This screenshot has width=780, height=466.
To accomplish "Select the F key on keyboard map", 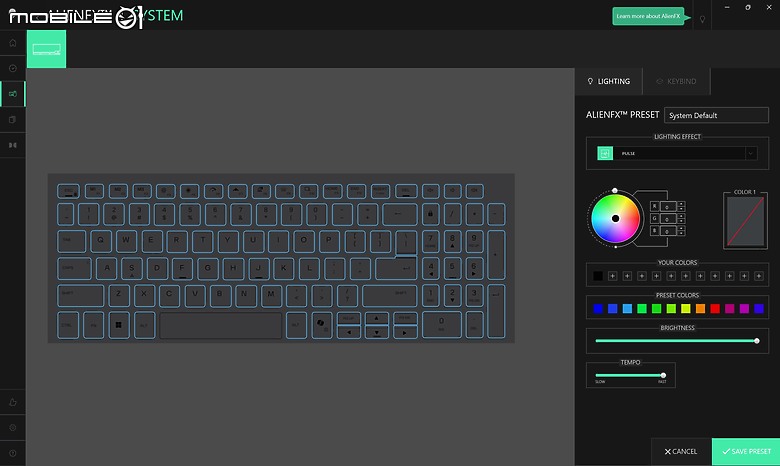I will tap(182, 269).
